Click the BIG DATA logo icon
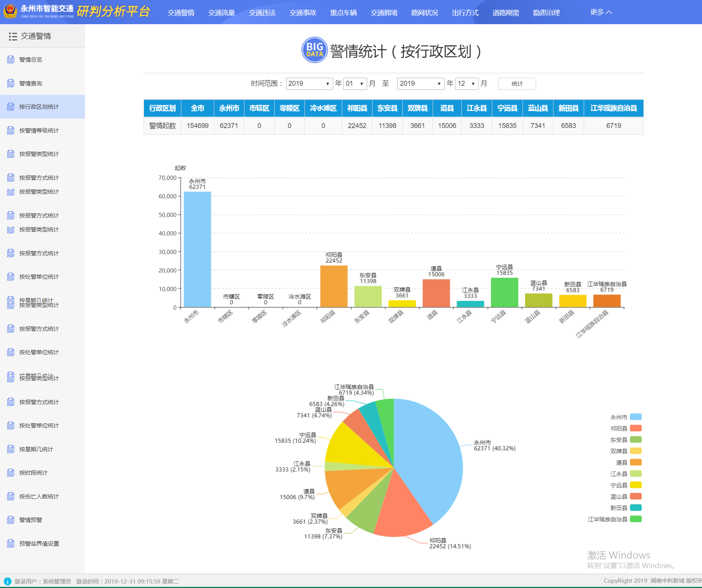This screenshot has width=702, height=588. [314, 50]
